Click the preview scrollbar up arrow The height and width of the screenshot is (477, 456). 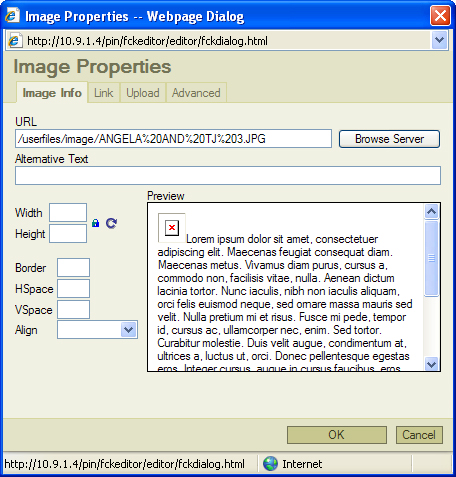(x=432, y=211)
